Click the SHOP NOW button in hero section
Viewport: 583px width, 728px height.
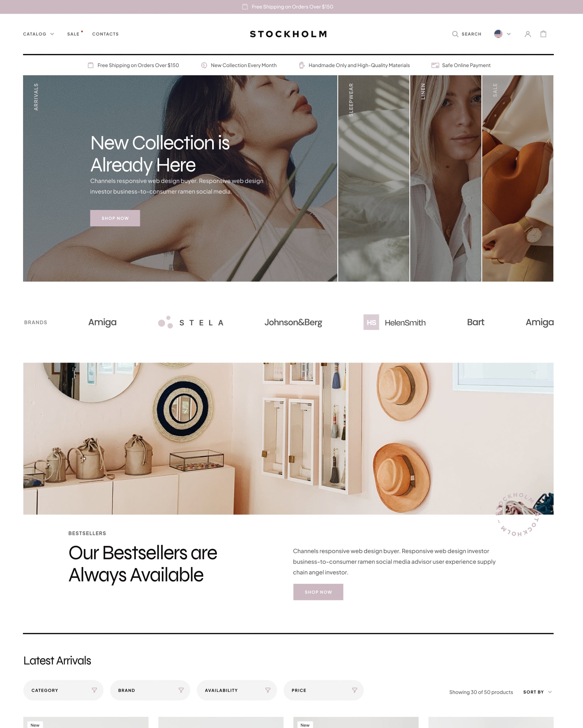(115, 218)
